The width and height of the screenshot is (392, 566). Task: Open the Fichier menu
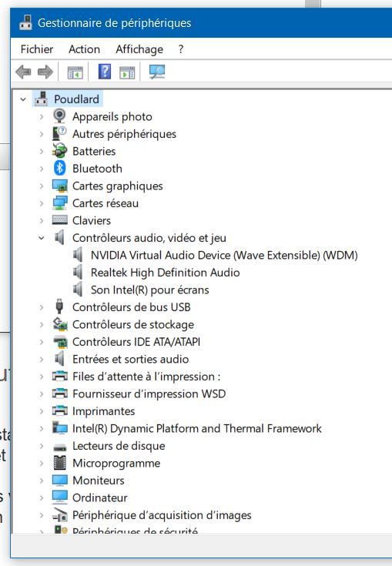(x=37, y=49)
